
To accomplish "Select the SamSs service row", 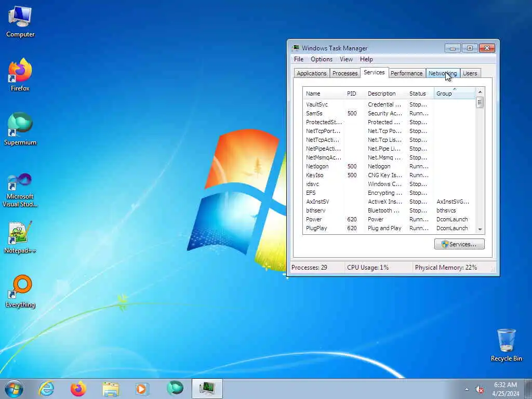I will click(389, 113).
